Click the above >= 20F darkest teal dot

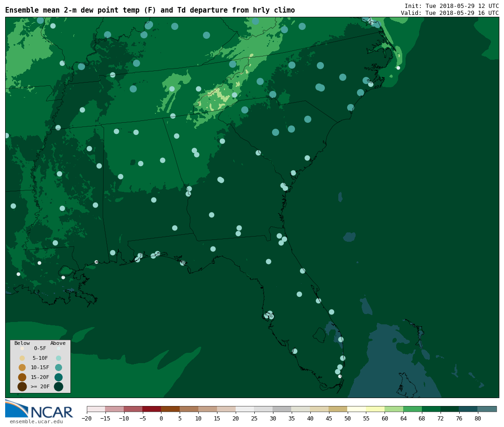click(58, 386)
